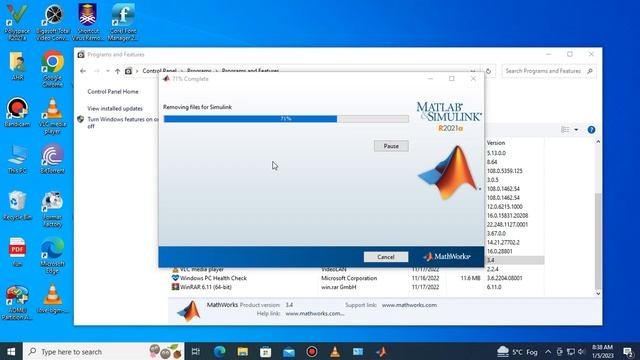
Task: Open Microsoft Edge from the taskbar
Action: click(x=220, y=351)
